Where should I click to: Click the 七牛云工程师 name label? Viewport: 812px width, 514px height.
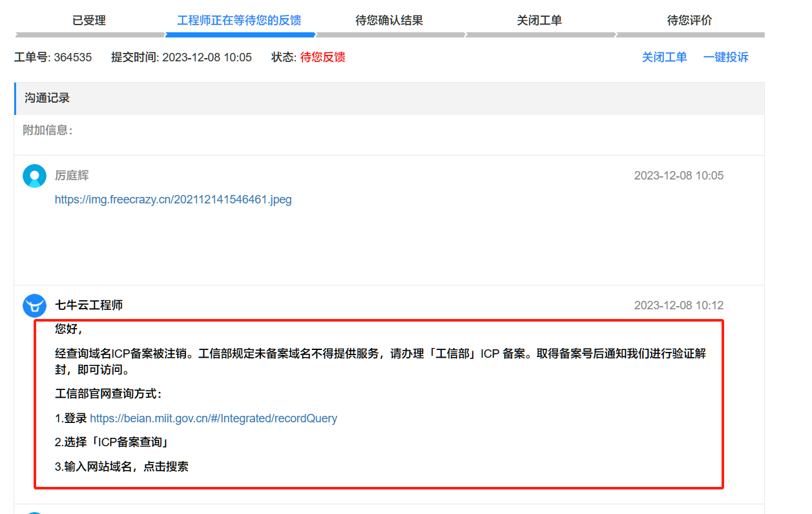[x=89, y=305]
